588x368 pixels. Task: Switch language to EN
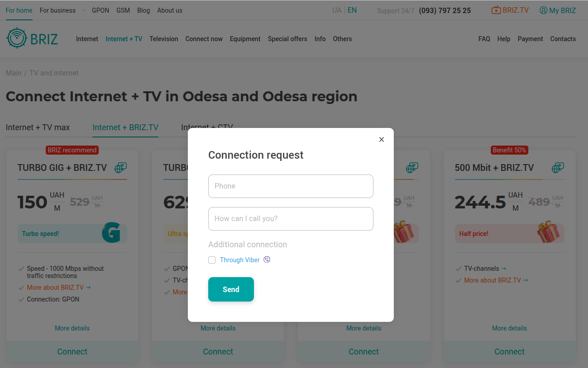(x=352, y=10)
